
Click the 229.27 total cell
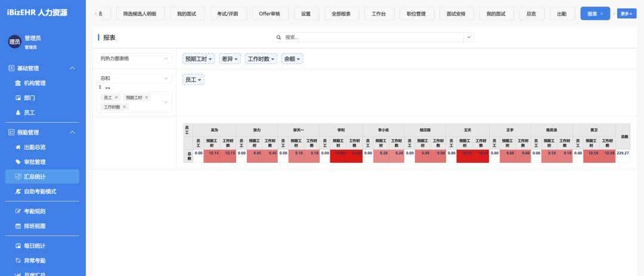pyautogui.click(x=623, y=156)
